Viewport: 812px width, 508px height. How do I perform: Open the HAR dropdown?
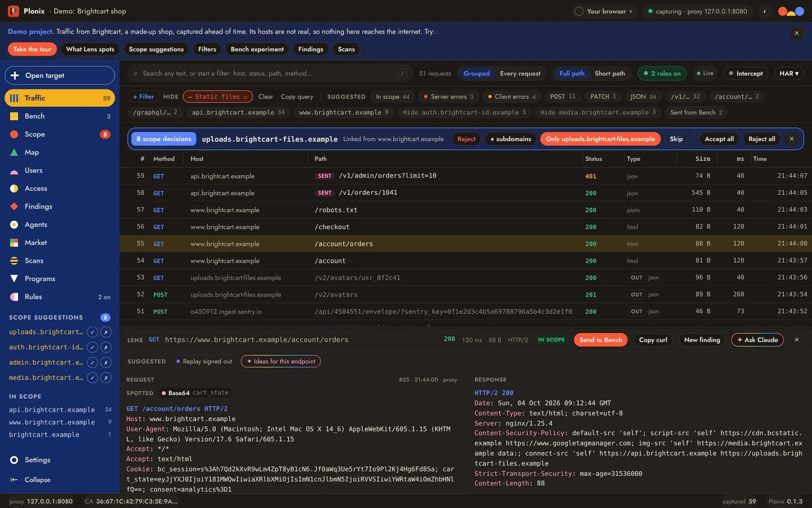pyautogui.click(x=789, y=73)
